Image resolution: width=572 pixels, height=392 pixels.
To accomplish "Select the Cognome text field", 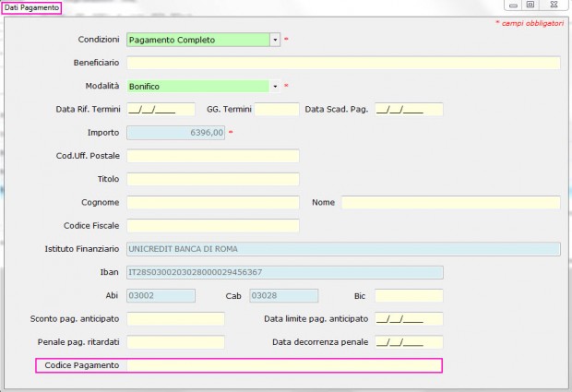I will click(213, 202).
